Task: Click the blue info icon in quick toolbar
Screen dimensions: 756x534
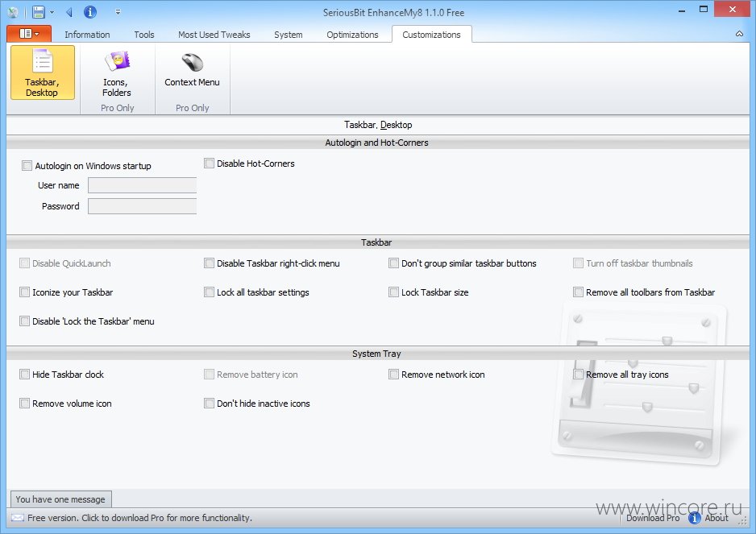Action: 90,12
